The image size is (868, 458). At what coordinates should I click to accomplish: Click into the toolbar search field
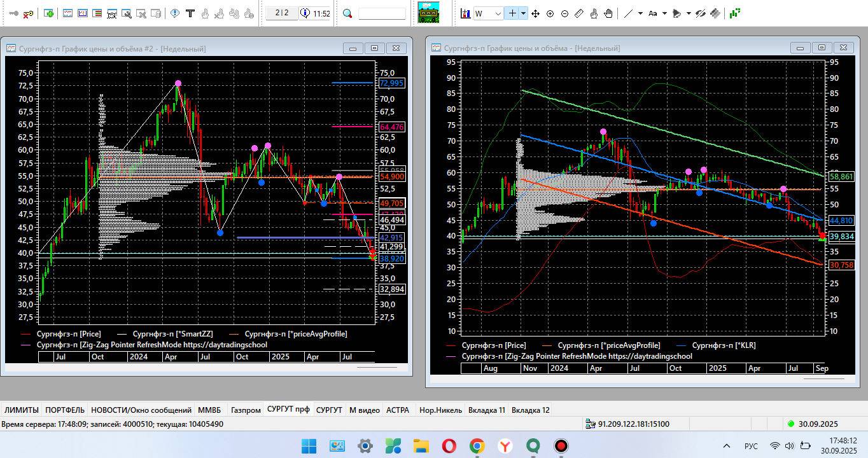pos(382,13)
